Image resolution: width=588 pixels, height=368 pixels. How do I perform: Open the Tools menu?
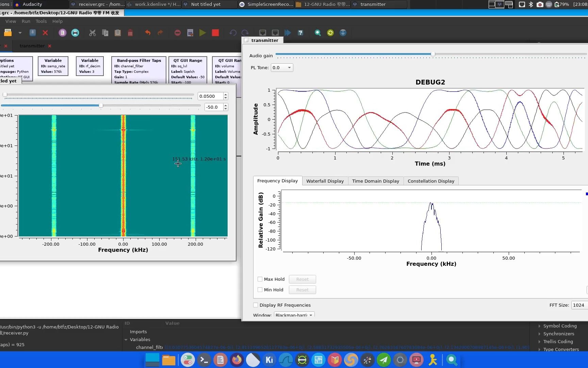coord(41,21)
